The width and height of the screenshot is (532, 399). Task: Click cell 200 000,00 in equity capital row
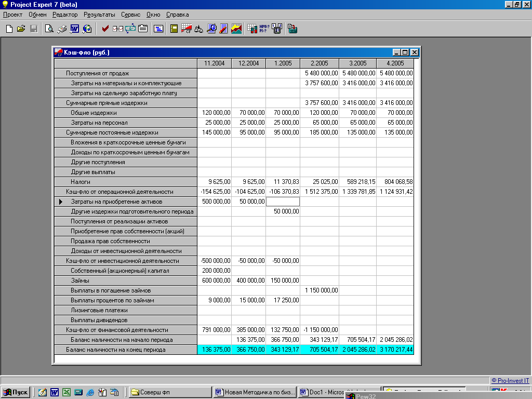click(215, 271)
